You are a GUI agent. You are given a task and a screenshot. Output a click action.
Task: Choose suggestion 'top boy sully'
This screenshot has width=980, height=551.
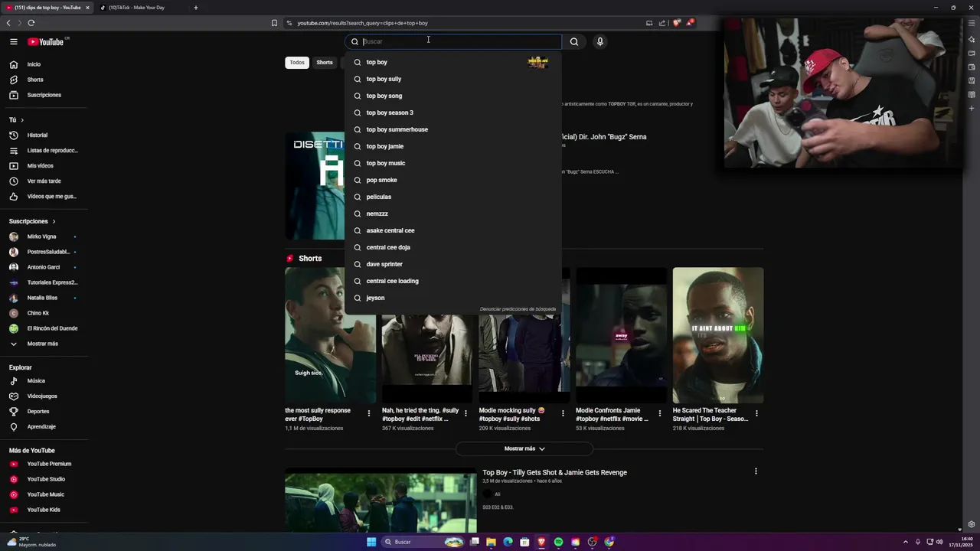(x=453, y=79)
